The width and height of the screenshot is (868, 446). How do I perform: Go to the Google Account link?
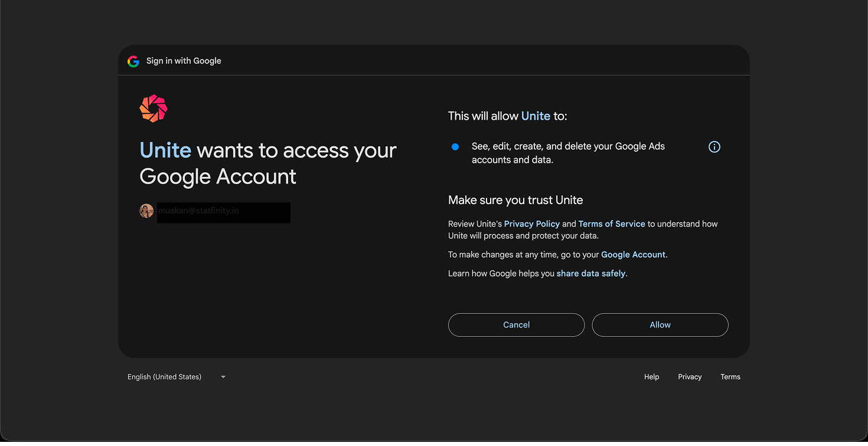click(x=633, y=255)
